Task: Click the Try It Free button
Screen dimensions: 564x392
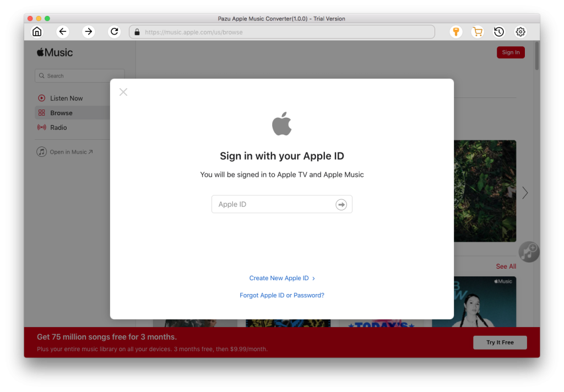Action: (x=500, y=342)
